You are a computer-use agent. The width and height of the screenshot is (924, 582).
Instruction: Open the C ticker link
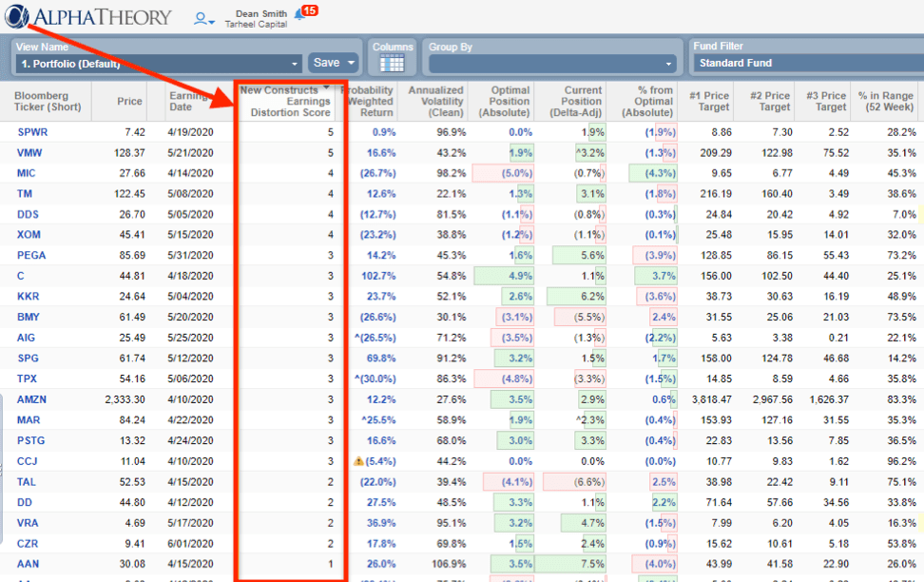[x=21, y=276]
